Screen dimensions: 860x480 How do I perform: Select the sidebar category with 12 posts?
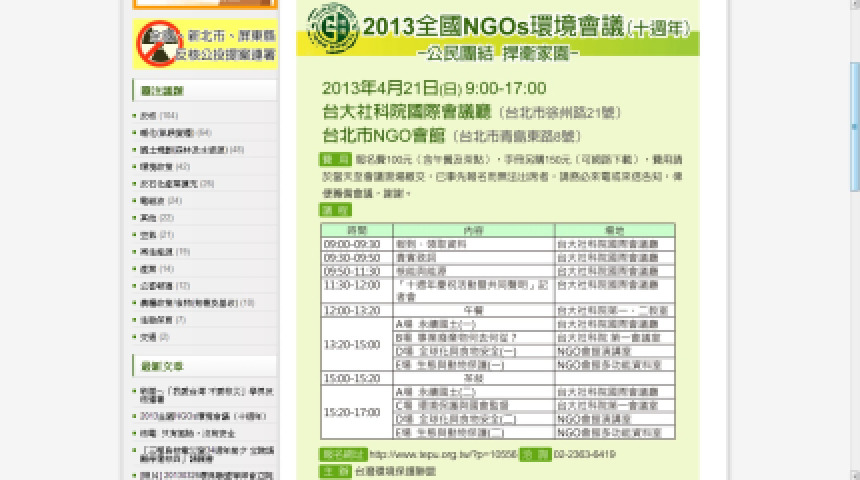click(153, 285)
